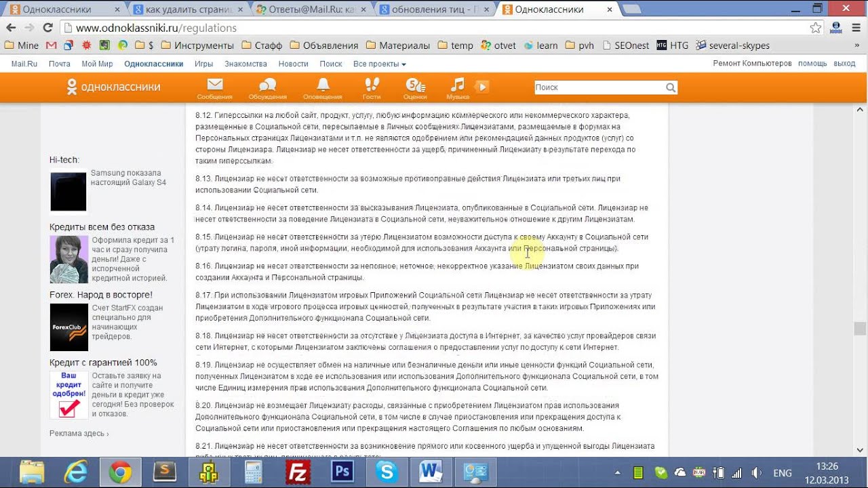Click the ForexClub ad thumbnail

[x=69, y=327]
